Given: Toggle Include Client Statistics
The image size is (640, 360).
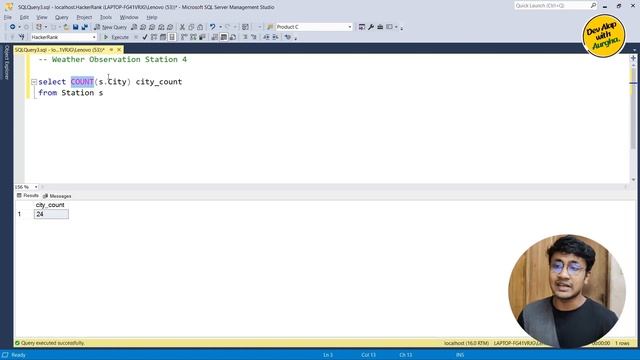Looking at the screenshot, I should 202,37.
